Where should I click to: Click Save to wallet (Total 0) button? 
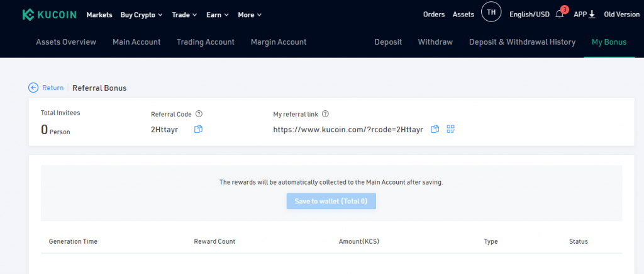331,201
